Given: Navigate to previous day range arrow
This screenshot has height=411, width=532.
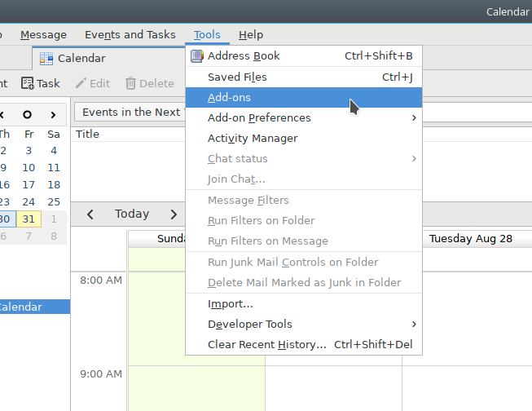Looking at the screenshot, I should pyautogui.click(x=90, y=214).
